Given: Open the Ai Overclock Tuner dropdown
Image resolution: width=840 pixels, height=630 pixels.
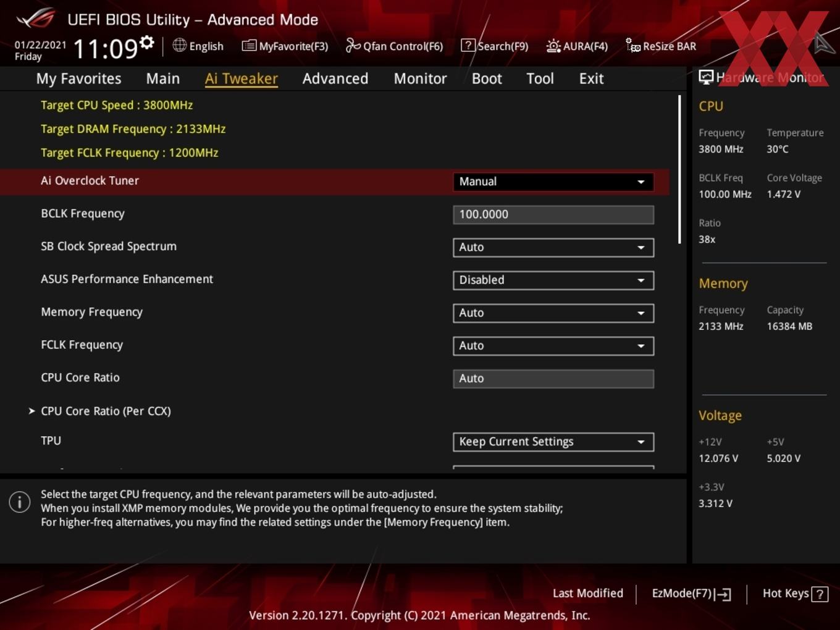Looking at the screenshot, I should point(553,182).
